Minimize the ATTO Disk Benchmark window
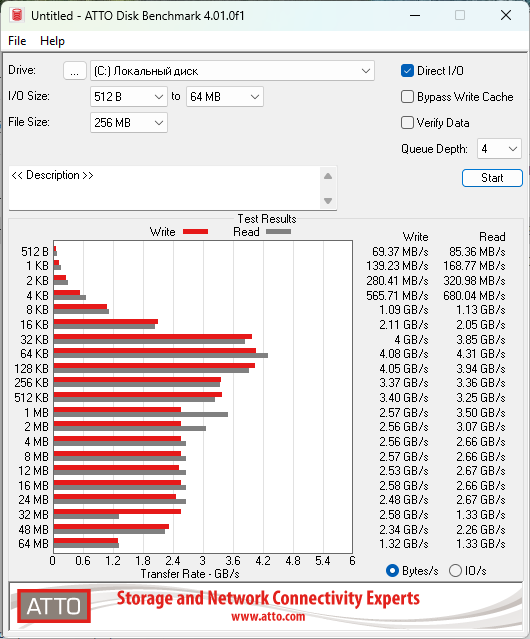This screenshot has height=639, width=530. [x=415, y=15]
